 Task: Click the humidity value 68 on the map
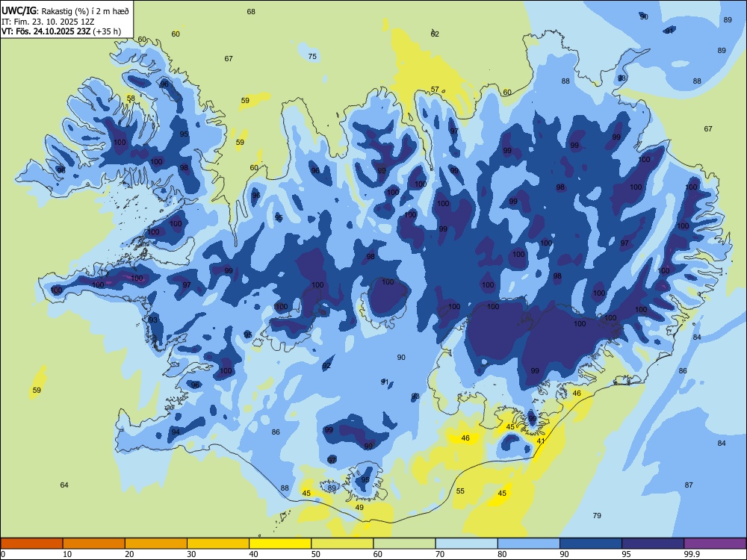251,11
